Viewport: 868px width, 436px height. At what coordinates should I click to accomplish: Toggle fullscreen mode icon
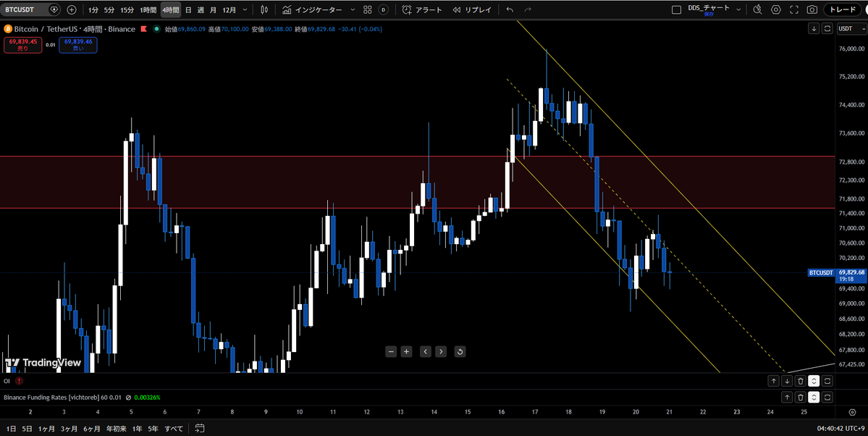[794, 10]
